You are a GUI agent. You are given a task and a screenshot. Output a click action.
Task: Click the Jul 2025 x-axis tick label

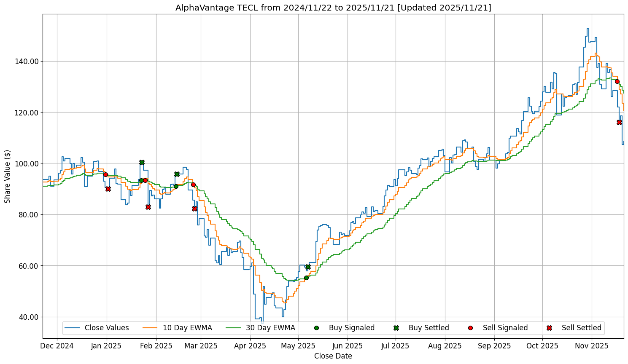click(395, 346)
